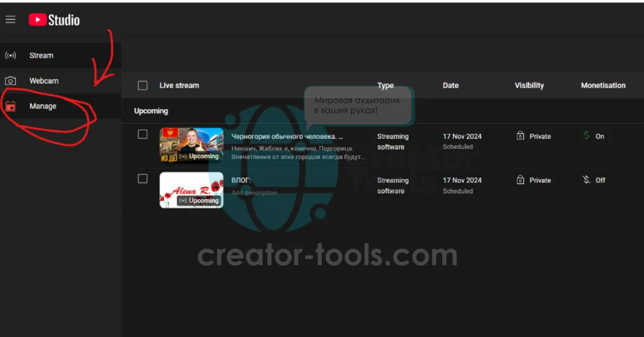This screenshot has width=644, height=337.
Task: Click the Monetisation column header
Action: pyautogui.click(x=603, y=86)
